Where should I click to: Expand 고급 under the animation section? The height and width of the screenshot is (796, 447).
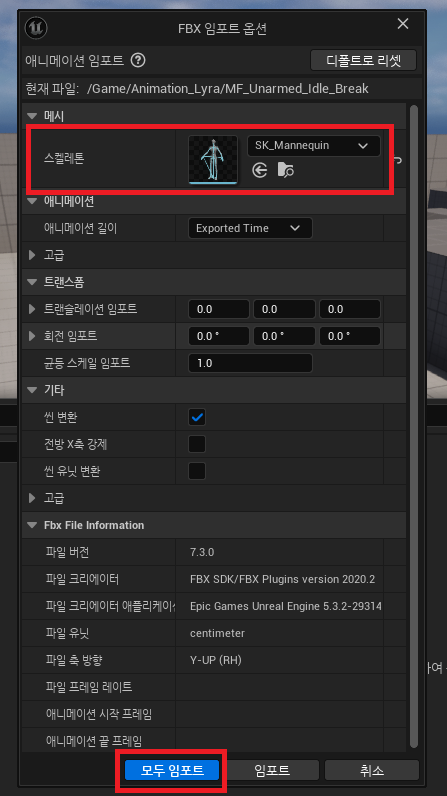coord(33,255)
